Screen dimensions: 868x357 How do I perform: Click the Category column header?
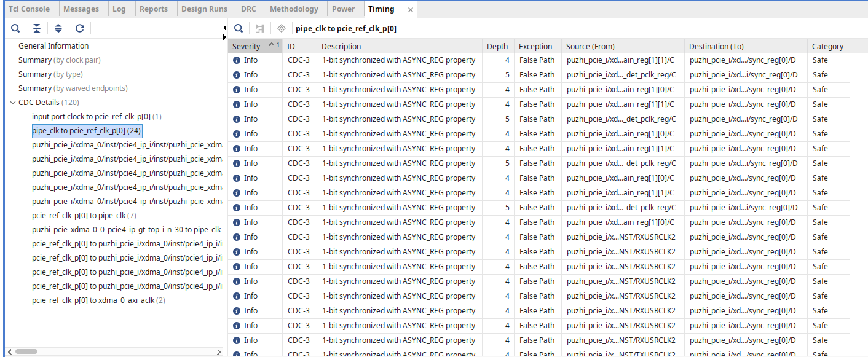point(828,46)
